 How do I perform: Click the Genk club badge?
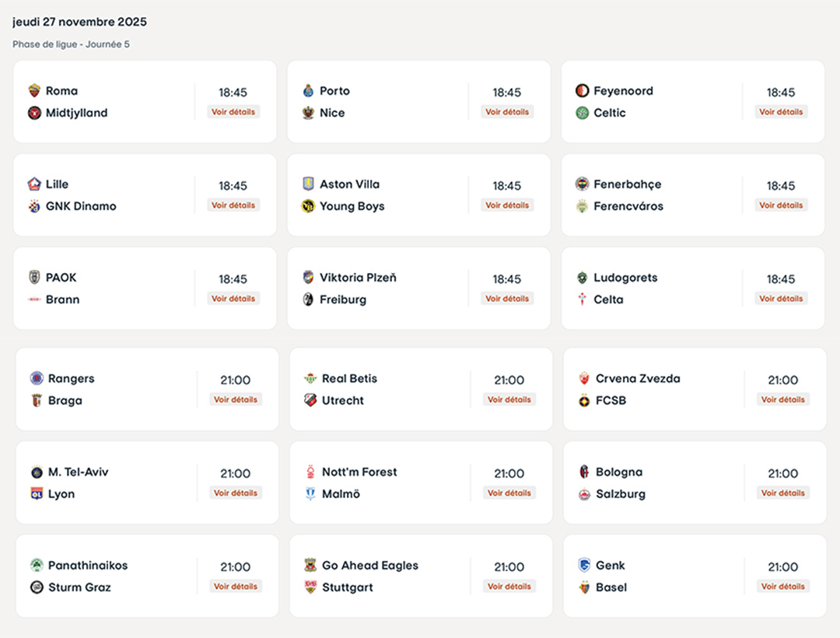[584, 566]
